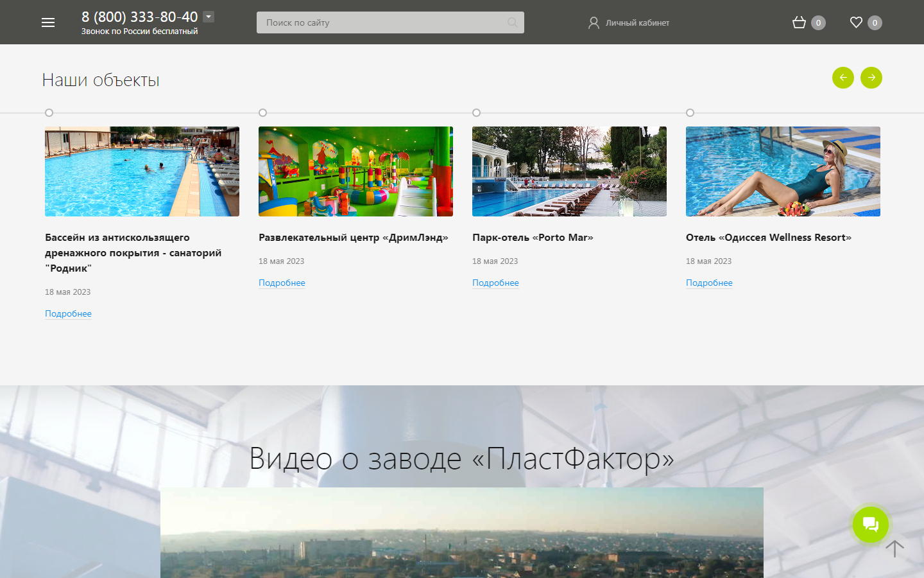Select timeline dot above ДримЛэнд card

262,112
